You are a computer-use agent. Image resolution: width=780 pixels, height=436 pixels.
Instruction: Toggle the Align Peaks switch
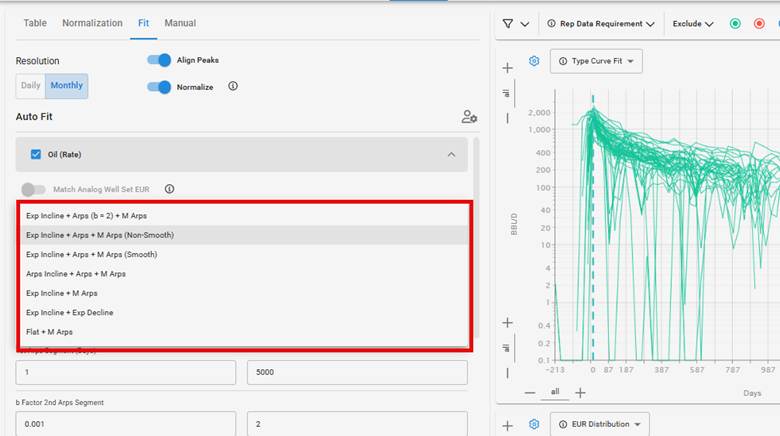159,60
